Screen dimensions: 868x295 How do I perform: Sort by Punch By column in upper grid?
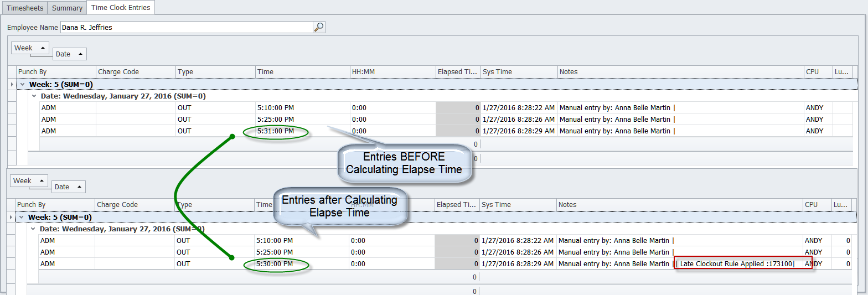tap(55, 71)
